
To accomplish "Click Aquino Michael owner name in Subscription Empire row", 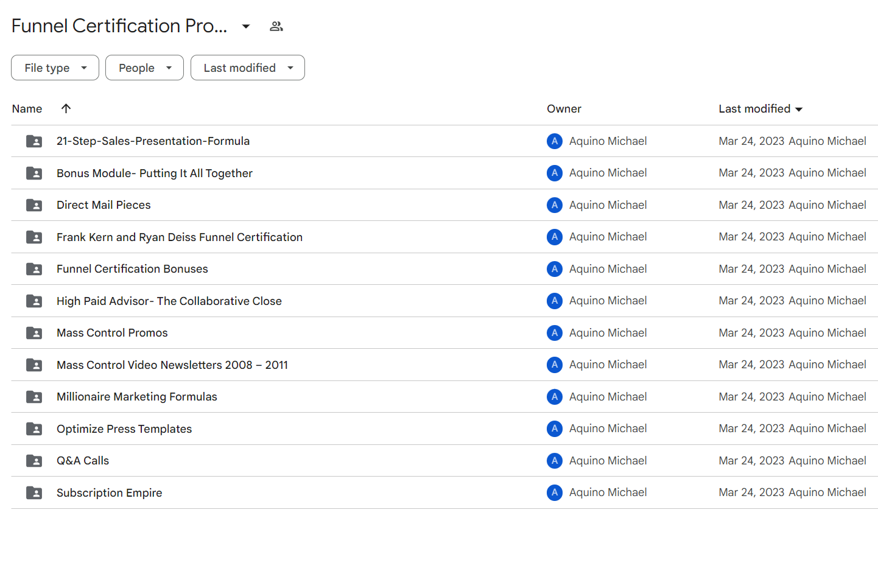I will tap(608, 492).
